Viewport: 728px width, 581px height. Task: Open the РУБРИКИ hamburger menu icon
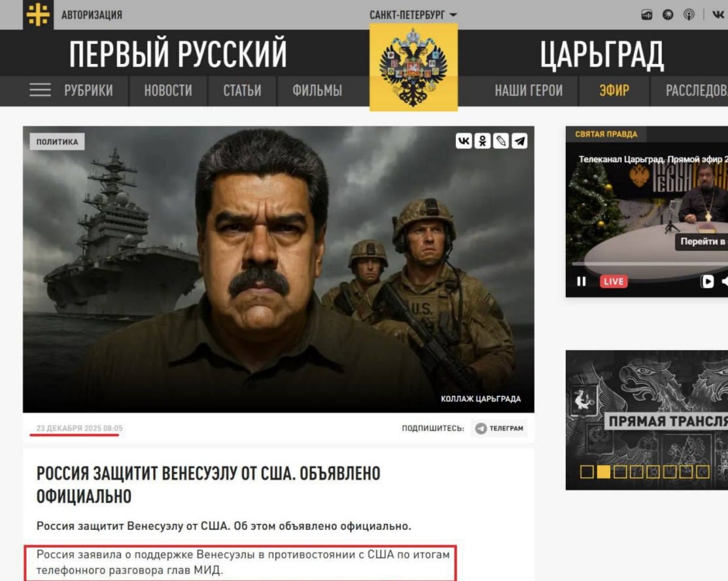click(x=41, y=90)
